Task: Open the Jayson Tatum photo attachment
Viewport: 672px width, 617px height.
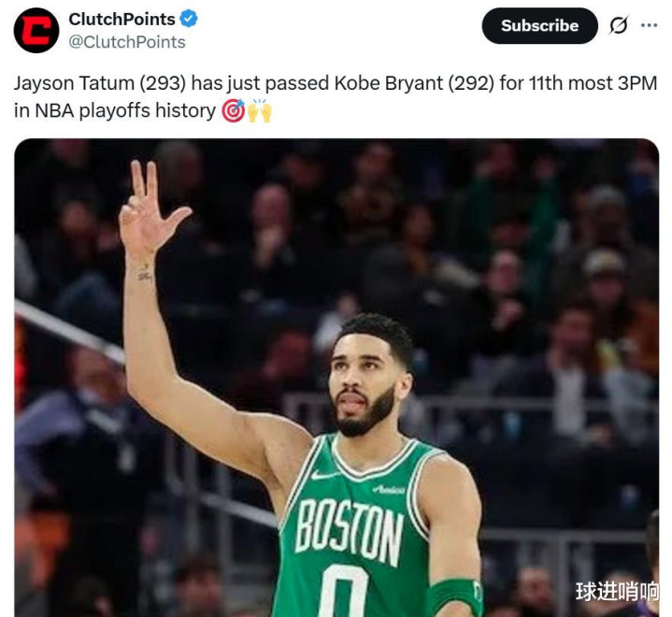Action: (x=336, y=378)
